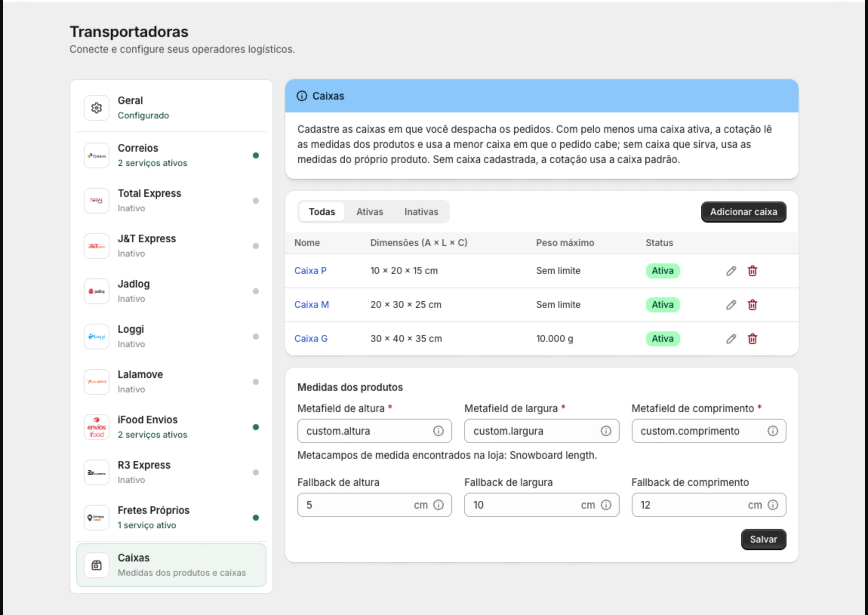Select the Todas tab
The image size is (868, 615).
[322, 212]
